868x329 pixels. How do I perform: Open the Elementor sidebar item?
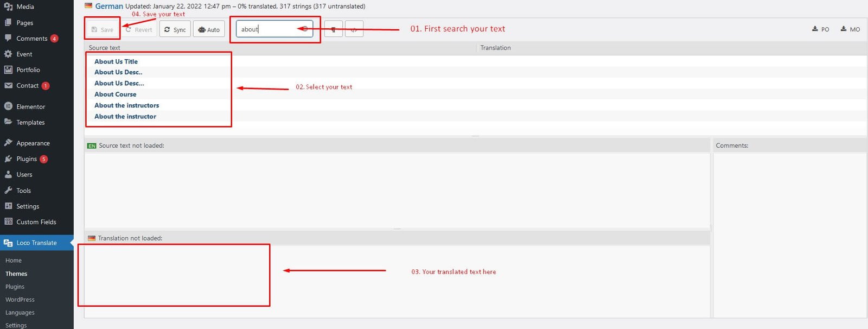tap(30, 107)
